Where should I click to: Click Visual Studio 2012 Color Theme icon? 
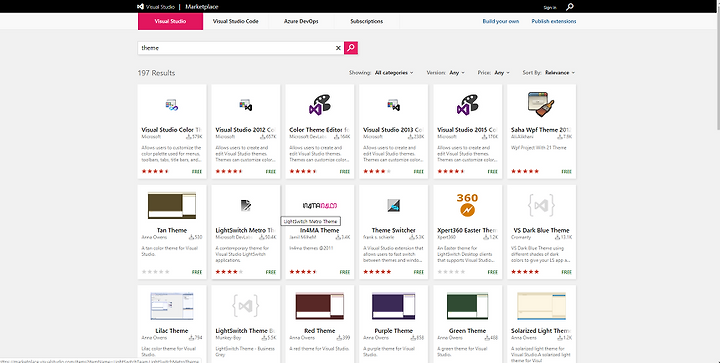(246, 106)
